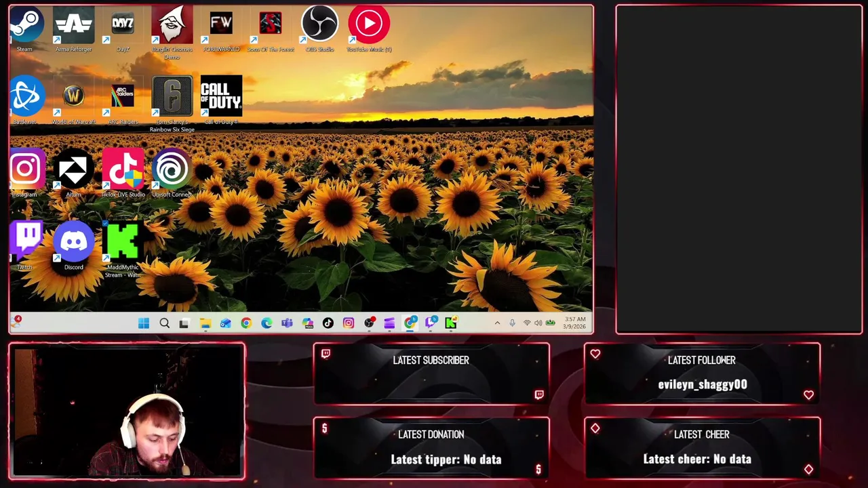The image size is (868, 488).
Task: Select the MaddMythic Stream Kick shortcut
Action: [123, 249]
